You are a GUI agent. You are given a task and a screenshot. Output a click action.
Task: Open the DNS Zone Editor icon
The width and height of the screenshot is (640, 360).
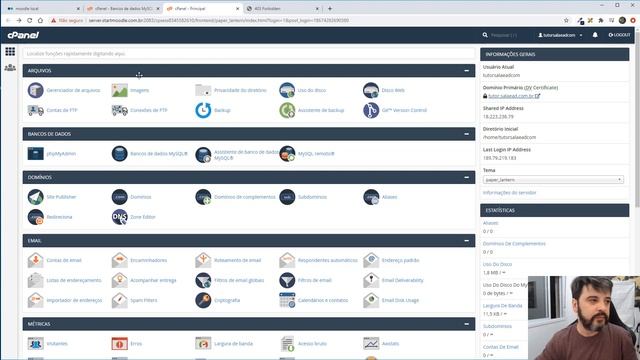[120, 217]
